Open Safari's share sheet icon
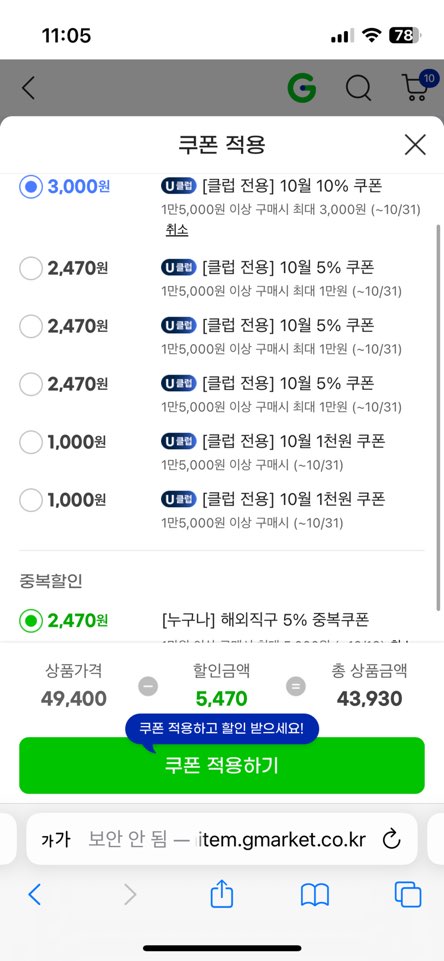 [221, 894]
